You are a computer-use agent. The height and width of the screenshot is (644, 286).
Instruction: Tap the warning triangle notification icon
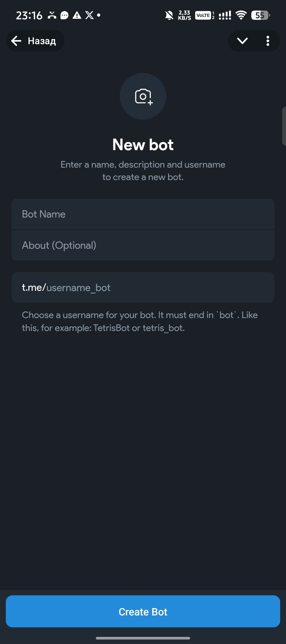click(77, 15)
